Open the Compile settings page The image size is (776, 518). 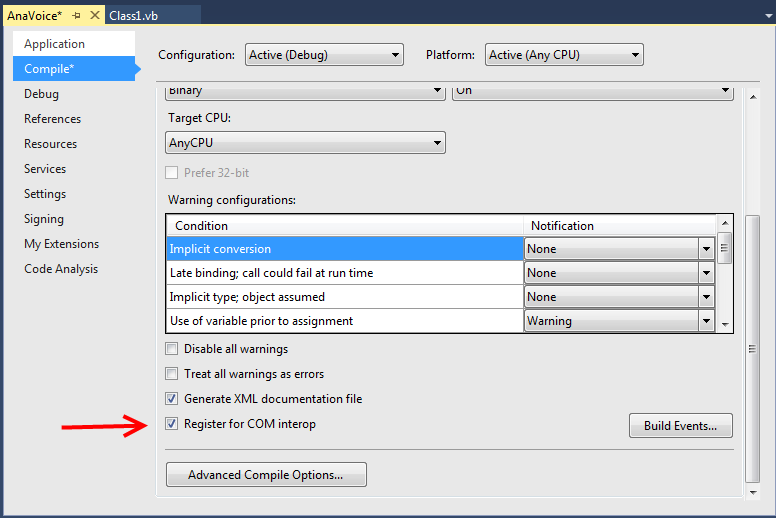pos(74,69)
